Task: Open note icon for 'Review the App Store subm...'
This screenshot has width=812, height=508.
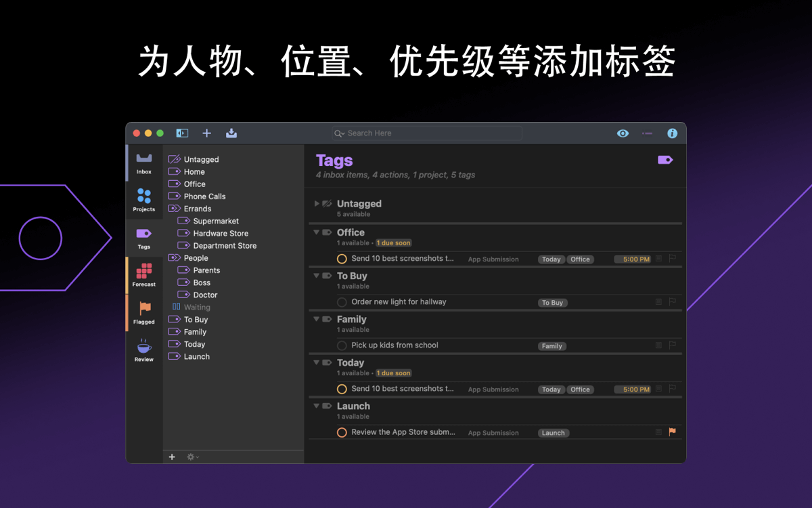Action: tap(658, 432)
